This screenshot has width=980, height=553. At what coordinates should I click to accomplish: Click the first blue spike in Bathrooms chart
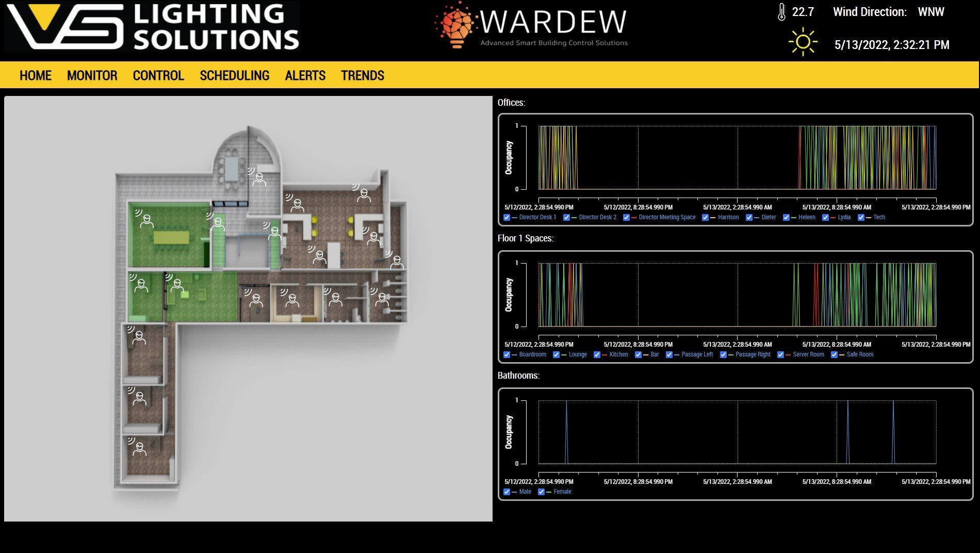tap(566, 432)
